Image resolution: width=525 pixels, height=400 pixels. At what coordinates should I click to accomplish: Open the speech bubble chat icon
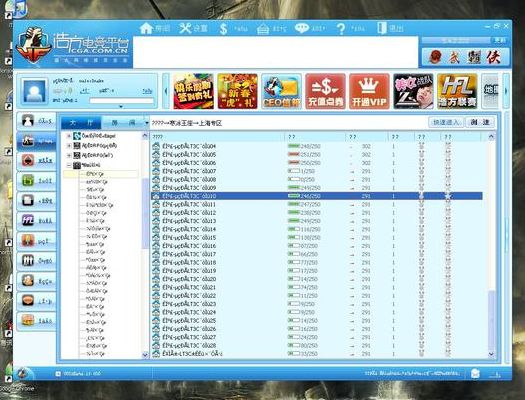tap(302, 28)
